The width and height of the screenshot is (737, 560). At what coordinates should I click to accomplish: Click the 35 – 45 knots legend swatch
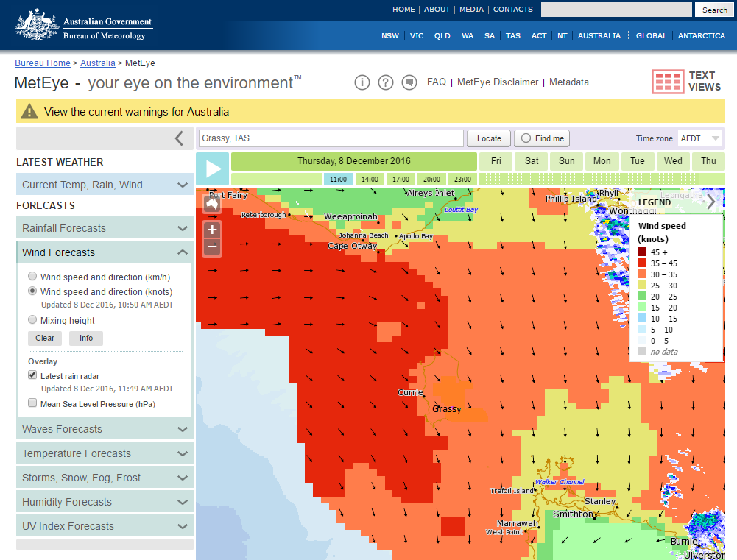point(641,263)
